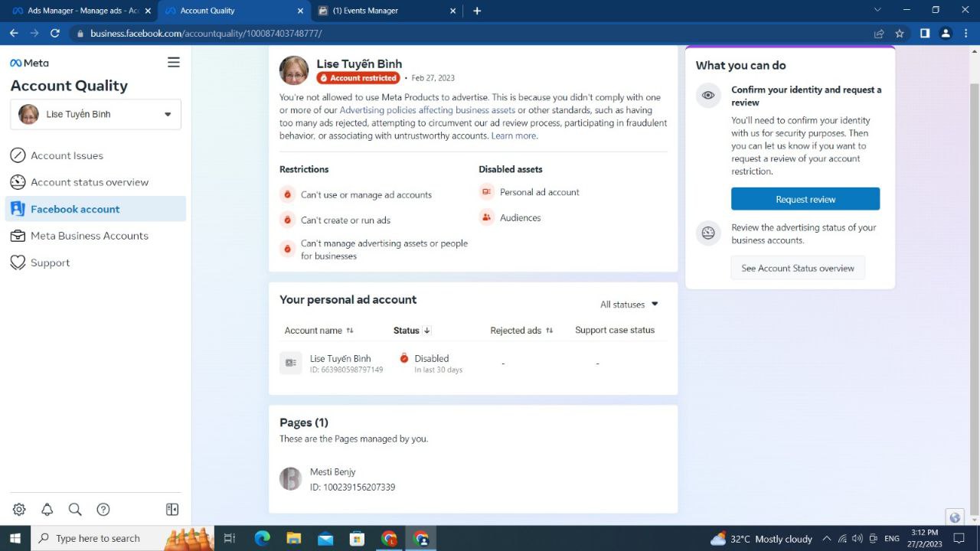Click the Windows Start button
The height and width of the screenshot is (551, 980).
coord(15,538)
